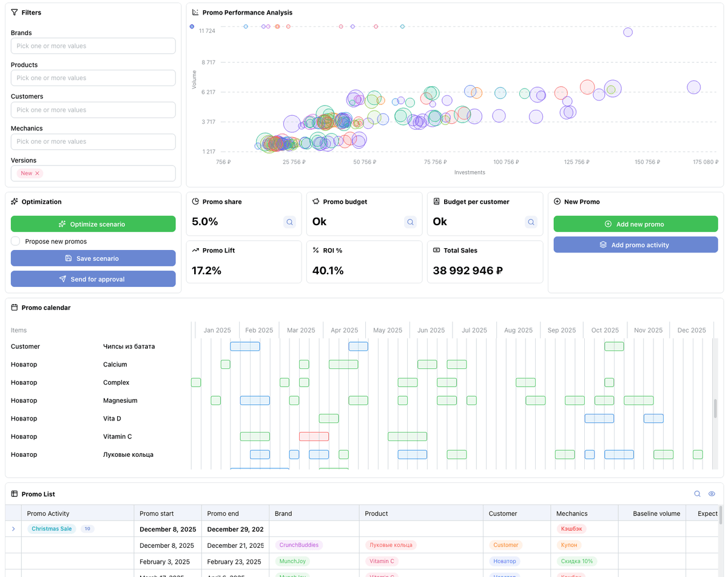Screen dimensions: 728x577
Task: Toggle the first legend dot above the bubble chart
Action: tap(192, 26)
